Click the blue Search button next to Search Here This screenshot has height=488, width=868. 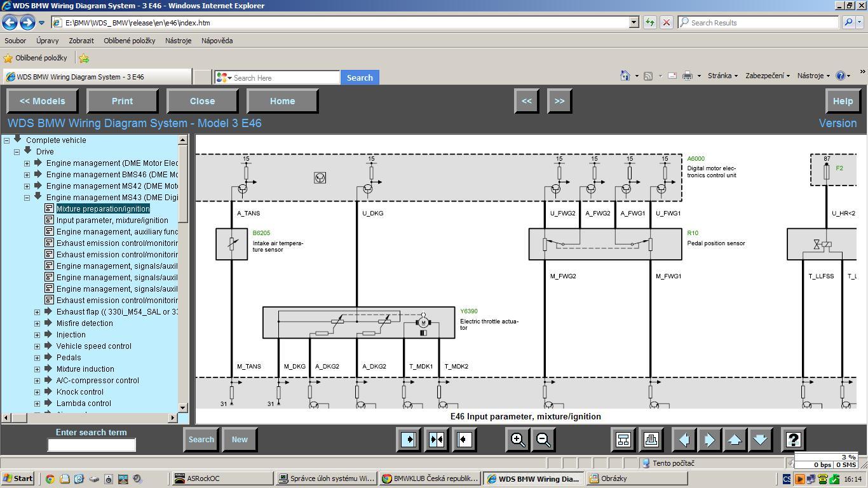[x=360, y=78]
